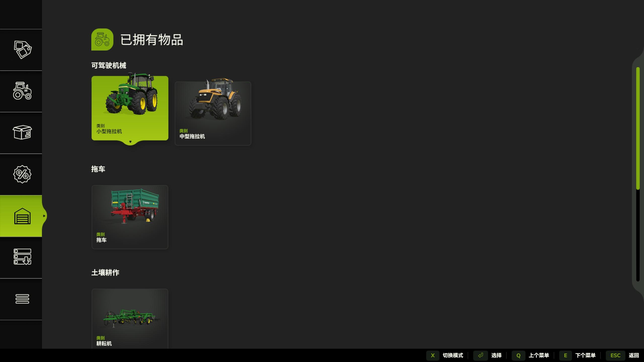Image resolution: width=644 pixels, height=362 pixels.
Task: Click the green arrow marker beside garage tab
Action: pyautogui.click(x=45, y=216)
